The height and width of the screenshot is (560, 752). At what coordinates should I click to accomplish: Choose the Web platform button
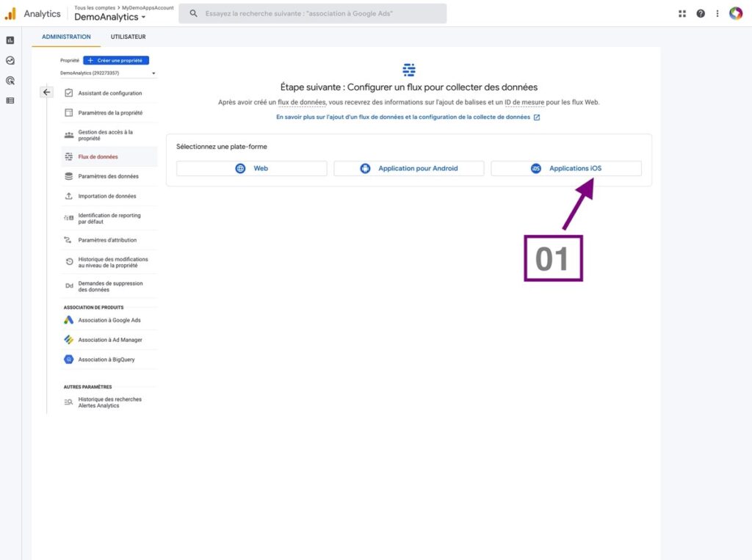pyautogui.click(x=252, y=168)
